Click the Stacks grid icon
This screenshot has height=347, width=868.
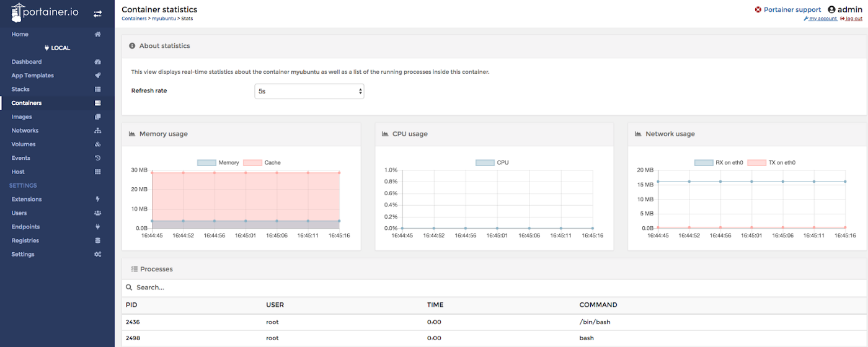[x=97, y=89]
